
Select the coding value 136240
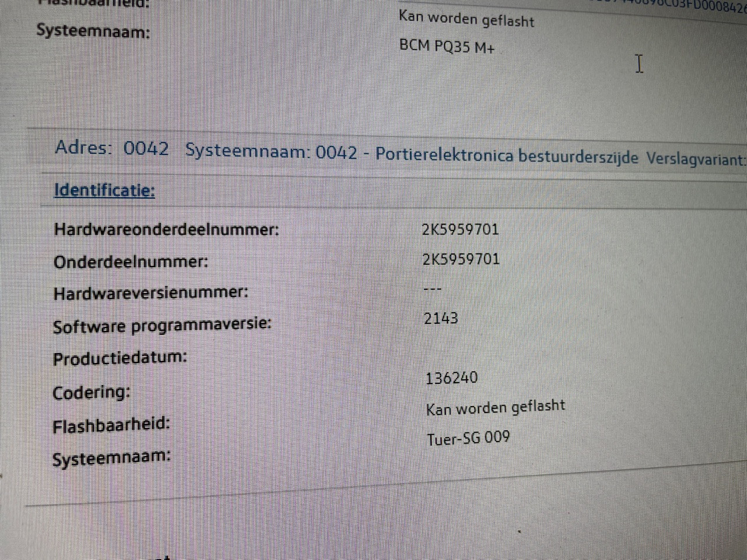[x=452, y=378]
